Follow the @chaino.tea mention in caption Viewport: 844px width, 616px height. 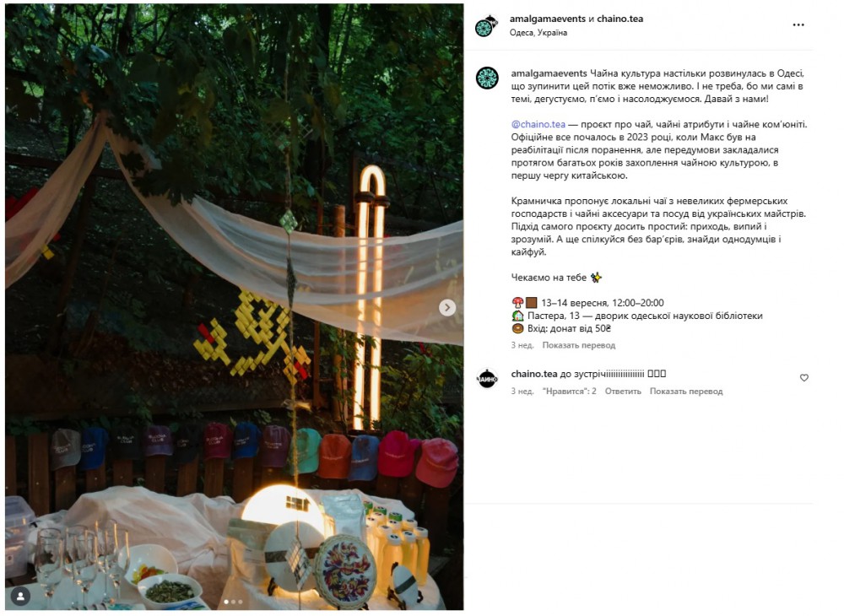(x=538, y=124)
